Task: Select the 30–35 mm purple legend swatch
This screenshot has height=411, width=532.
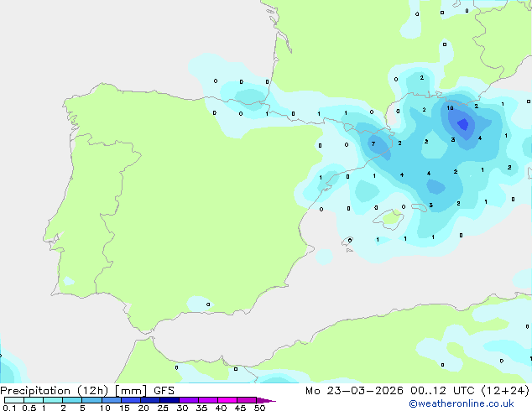Action: click(189, 400)
